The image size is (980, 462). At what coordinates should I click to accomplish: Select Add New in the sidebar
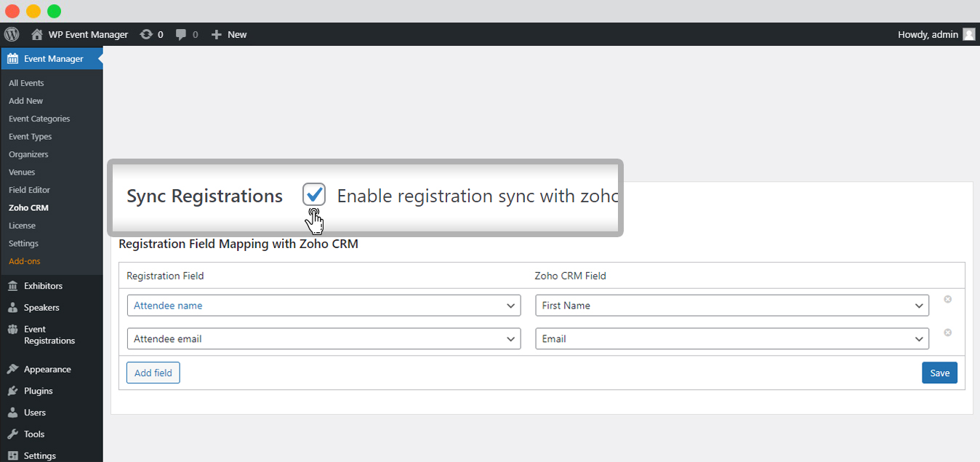coord(25,101)
